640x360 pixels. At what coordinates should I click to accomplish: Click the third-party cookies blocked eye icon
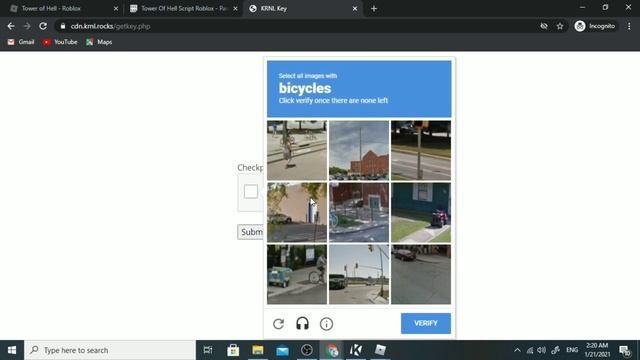[544, 26]
